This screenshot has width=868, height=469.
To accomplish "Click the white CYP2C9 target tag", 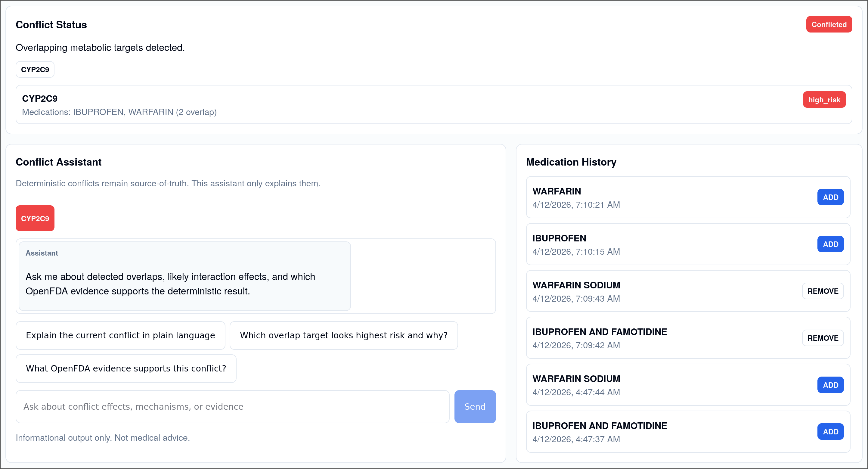I will tap(35, 70).
